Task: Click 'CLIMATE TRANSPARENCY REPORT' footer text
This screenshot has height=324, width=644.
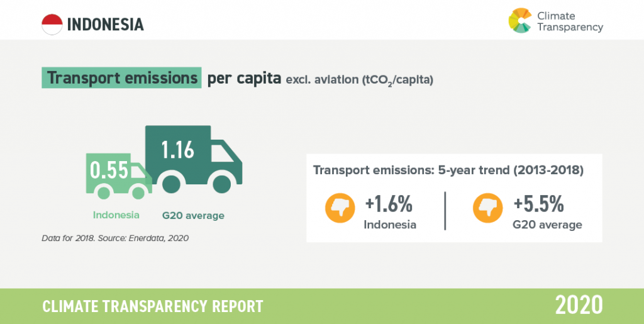Action: coord(152,306)
